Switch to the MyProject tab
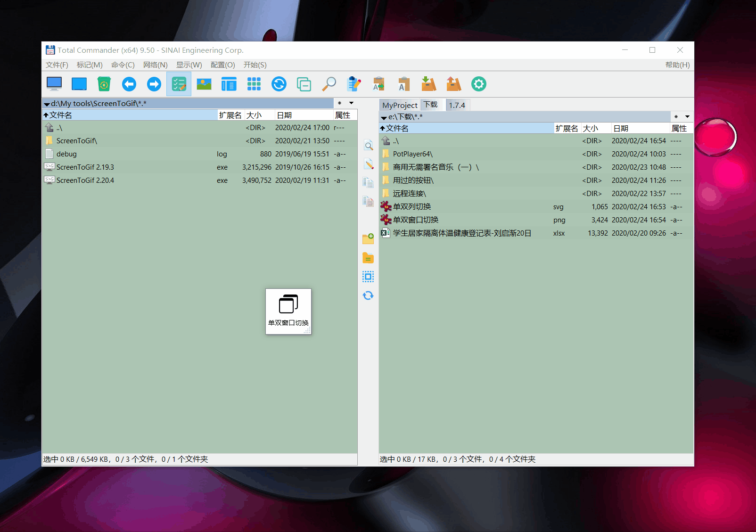The height and width of the screenshot is (532, 756). [x=400, y=105]
